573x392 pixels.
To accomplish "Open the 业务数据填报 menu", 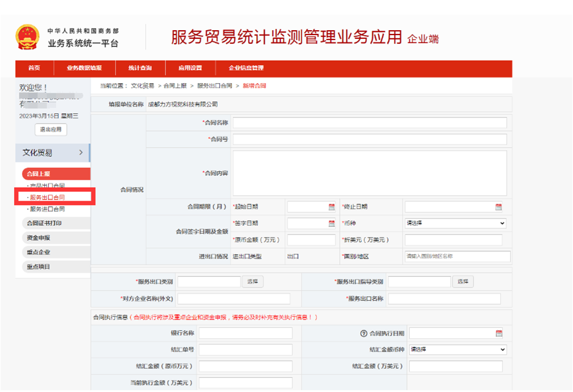I will (x=84, y=68).
